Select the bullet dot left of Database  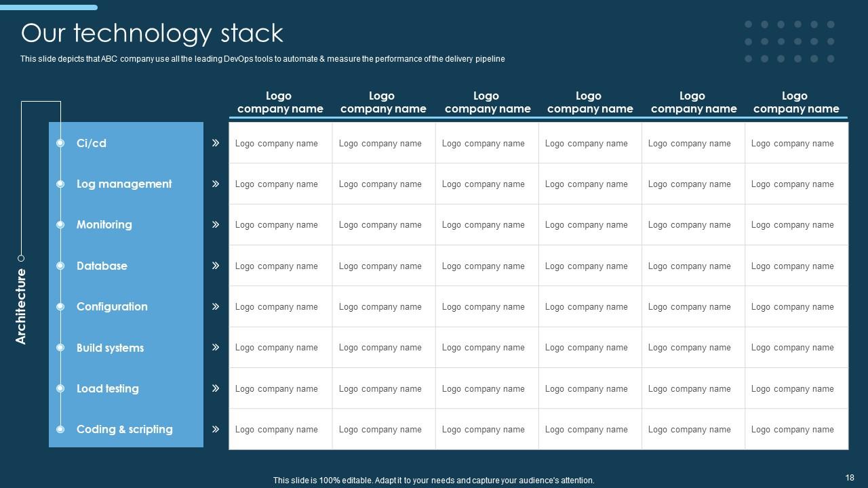tap(60, 266)
